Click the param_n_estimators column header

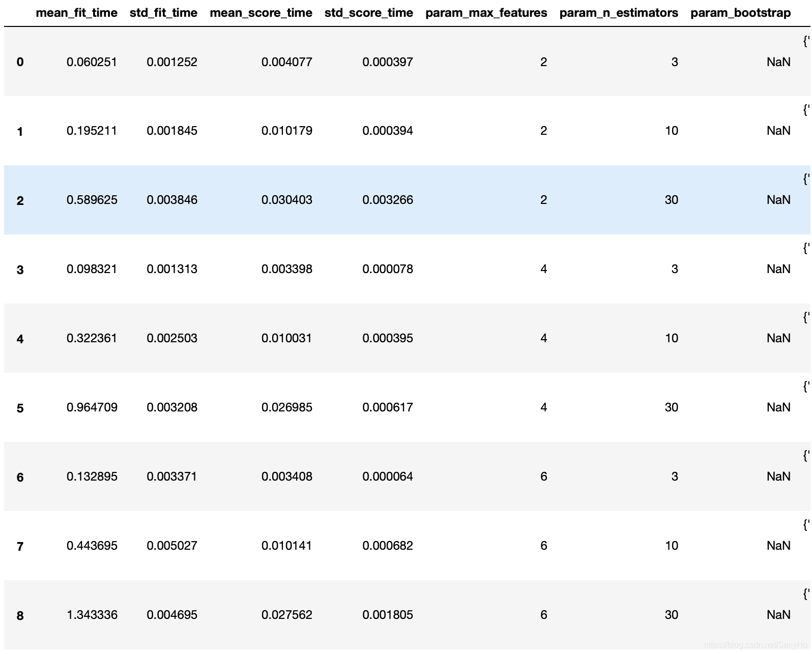click(x=619, y=13)
